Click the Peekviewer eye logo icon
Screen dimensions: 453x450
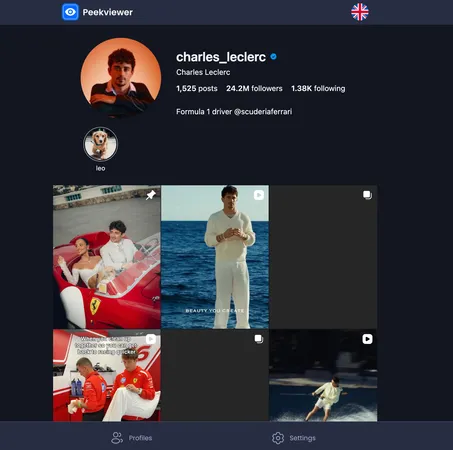70,12
